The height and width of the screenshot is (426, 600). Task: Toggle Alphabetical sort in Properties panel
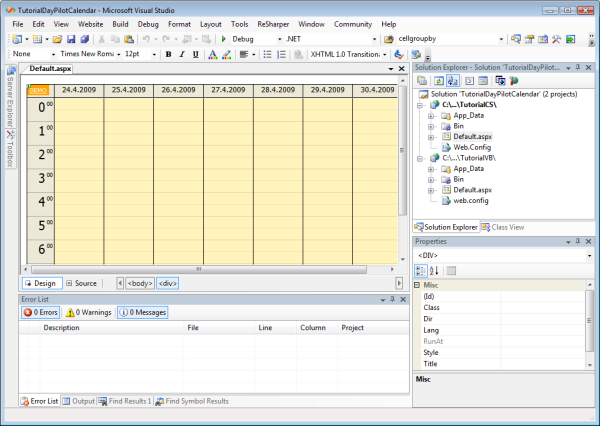(434, 271)
